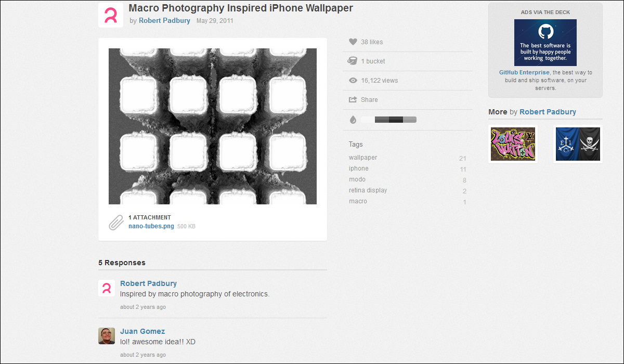Open Juan Gomez's avatar photo
This screenshot has height=364, width=624.
click(107, 336)
